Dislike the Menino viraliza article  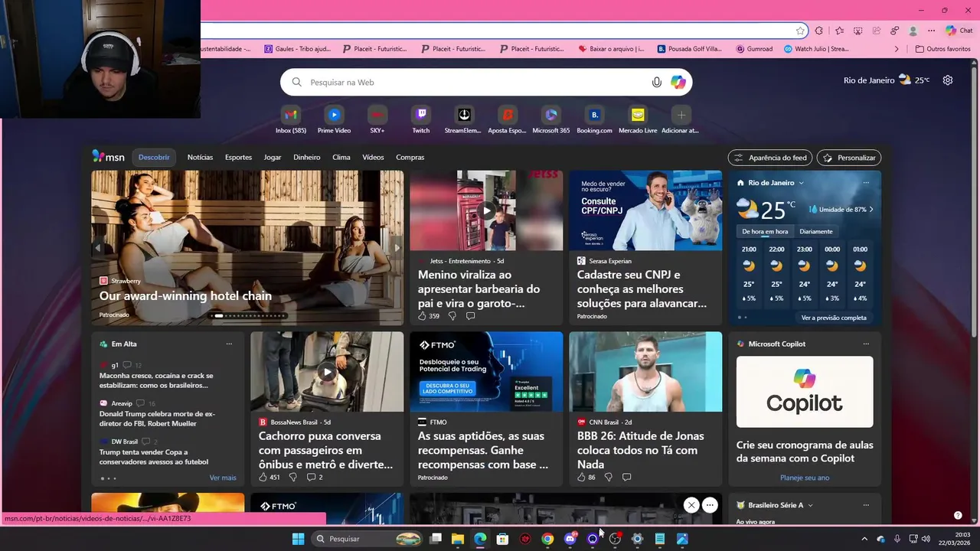(x=452, y=316)
